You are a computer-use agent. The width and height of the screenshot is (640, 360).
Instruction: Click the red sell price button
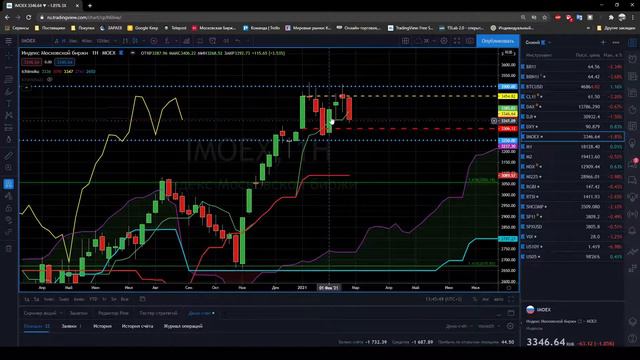pyautogui.click(x=31, y=62)
